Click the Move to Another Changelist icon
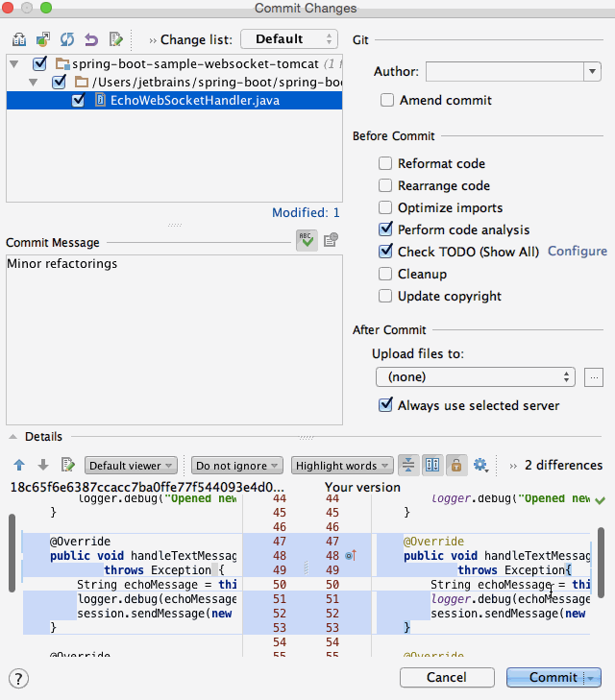The height and width of the screenshot is (700, 615). pos(43,39)
